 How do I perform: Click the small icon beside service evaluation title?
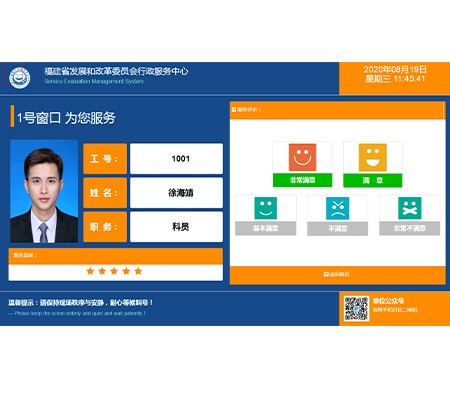234,109
